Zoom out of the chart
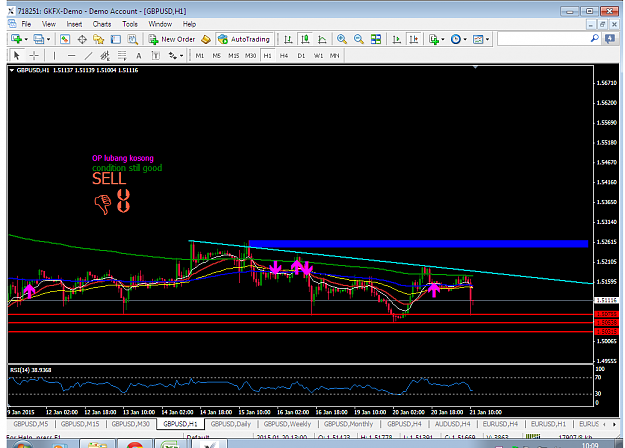625x448 pixels. 359,39
